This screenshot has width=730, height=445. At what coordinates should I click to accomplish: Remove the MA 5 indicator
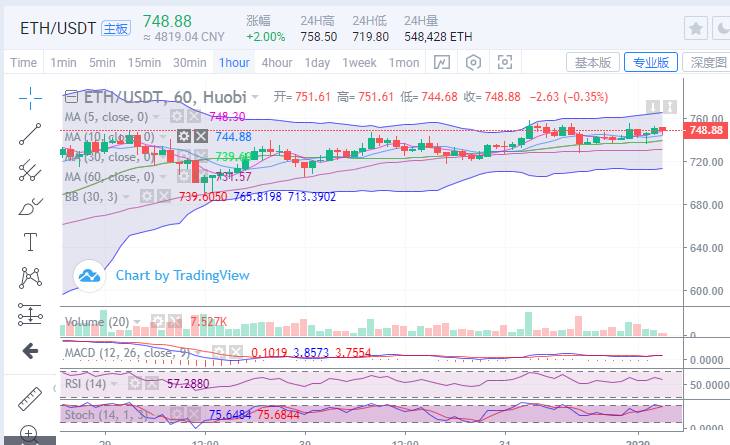pyautogui.click(x=194, y=116)
